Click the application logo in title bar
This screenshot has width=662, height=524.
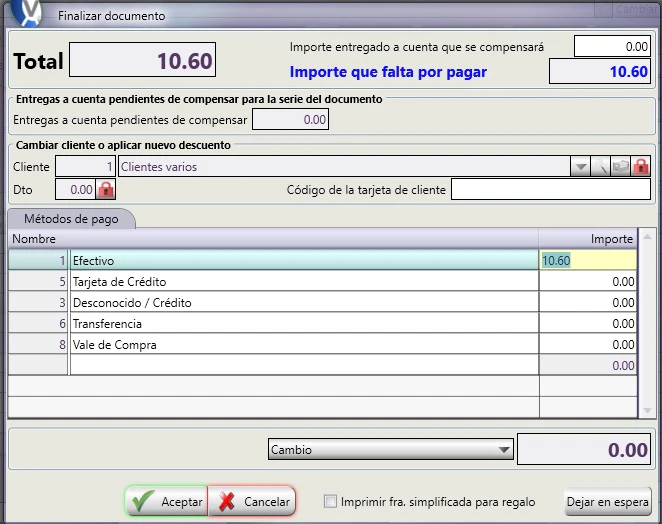coord(27,13)
